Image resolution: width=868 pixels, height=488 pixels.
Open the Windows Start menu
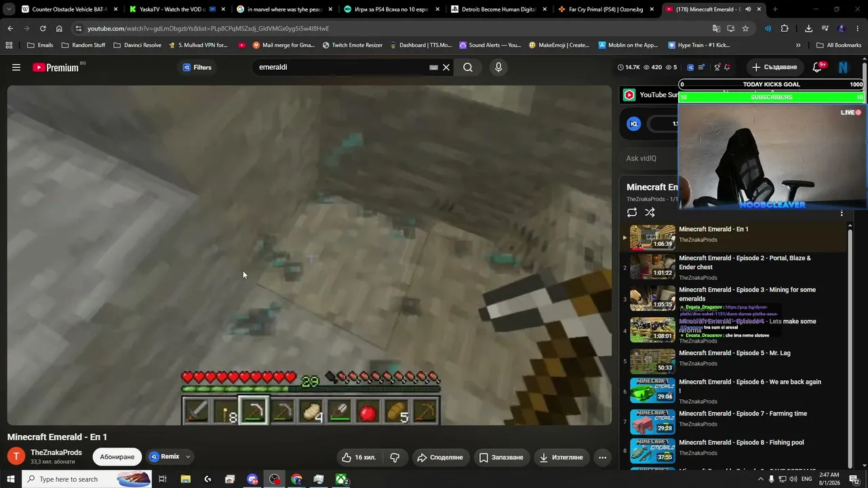pos(10,479)
